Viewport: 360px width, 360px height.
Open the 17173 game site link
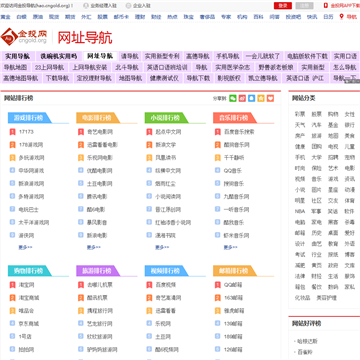26,132
